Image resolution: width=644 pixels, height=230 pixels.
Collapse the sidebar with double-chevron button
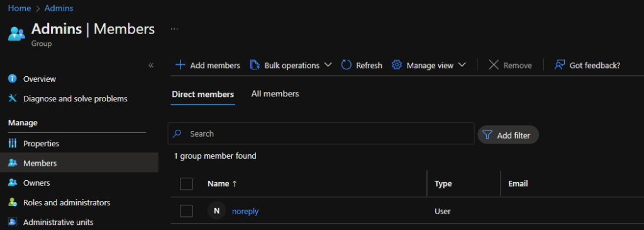point(151,66)
